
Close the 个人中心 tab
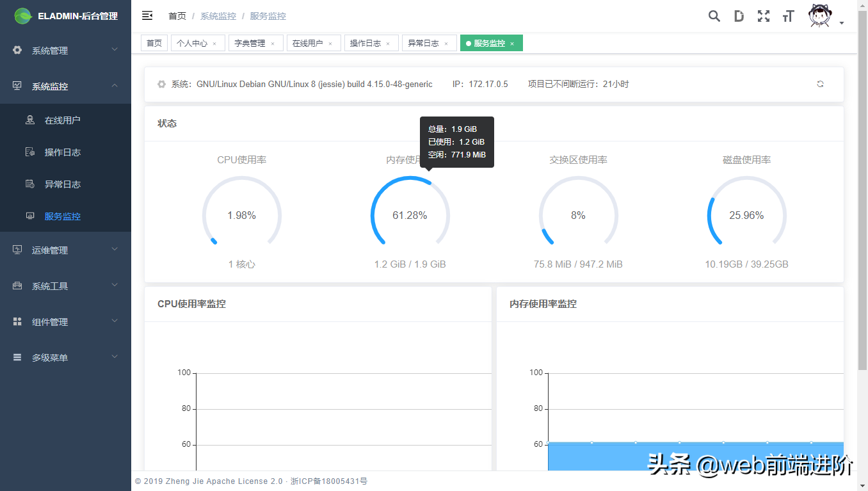point(214,44)
